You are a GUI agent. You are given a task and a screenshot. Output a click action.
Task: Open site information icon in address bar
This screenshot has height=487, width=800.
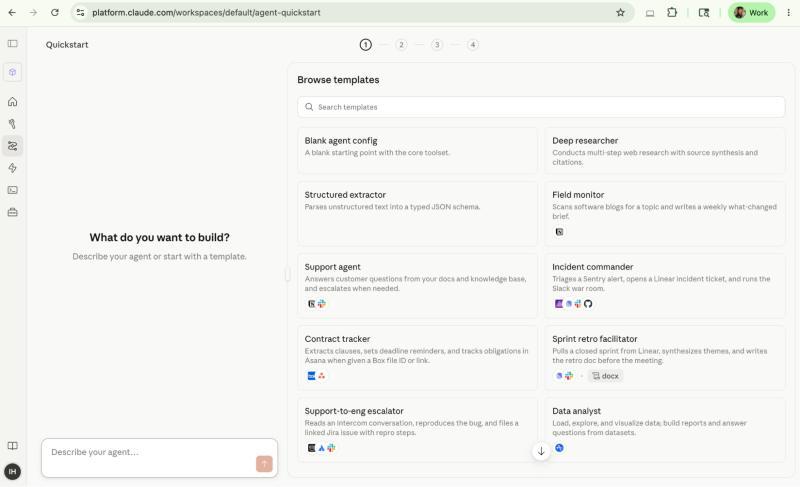pyautogui.click(x=80, y=13)
